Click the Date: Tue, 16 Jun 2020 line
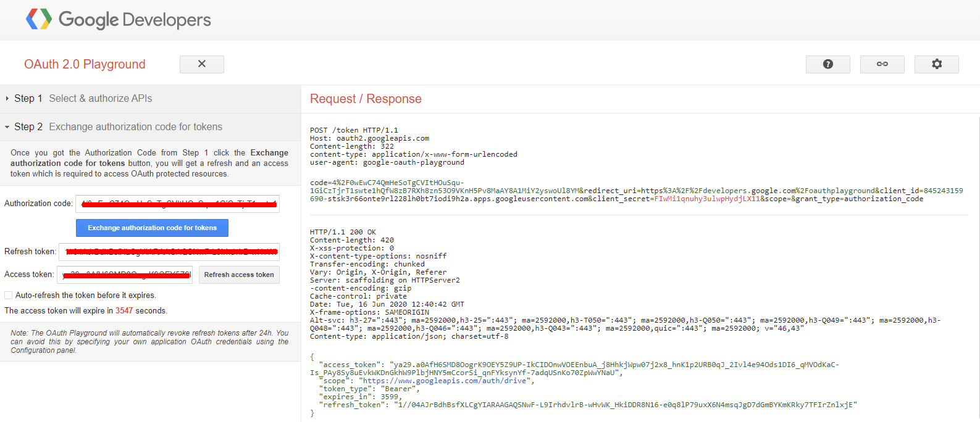The width and height of the screenshot is (980, 422). [x=387, y=305]
